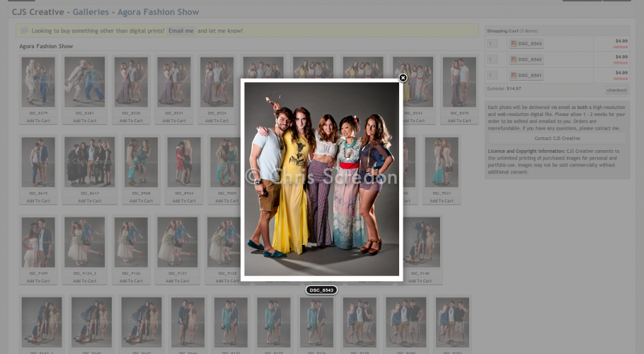Image resolution: width=644 pixels, height=354 pixels.
Task: Add DSC_8617 to cart
Action: (90, 201)
